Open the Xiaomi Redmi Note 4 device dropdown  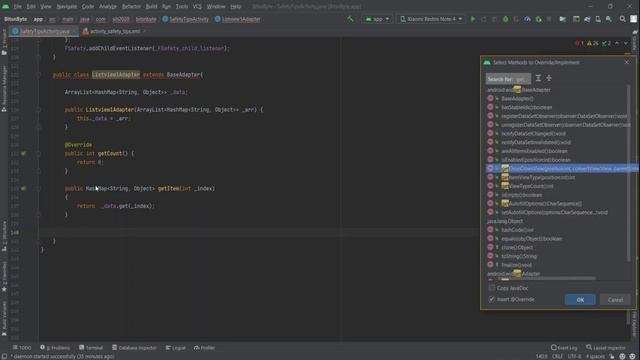click(431, 19)
